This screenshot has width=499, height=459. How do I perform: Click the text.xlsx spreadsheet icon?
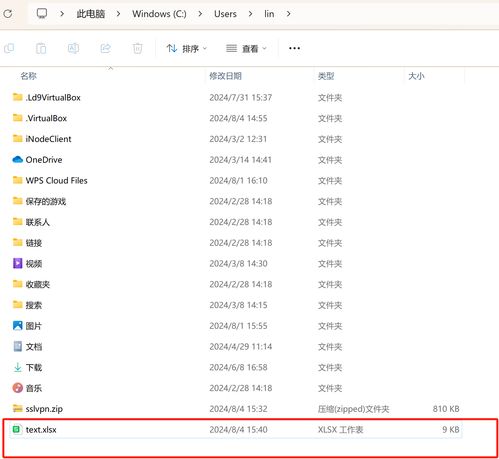click(x=17, y=429)
